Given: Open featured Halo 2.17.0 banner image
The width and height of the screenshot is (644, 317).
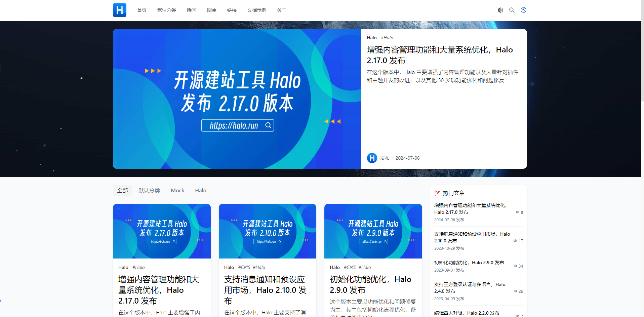Looking at the screenshot, I should 237,99.
